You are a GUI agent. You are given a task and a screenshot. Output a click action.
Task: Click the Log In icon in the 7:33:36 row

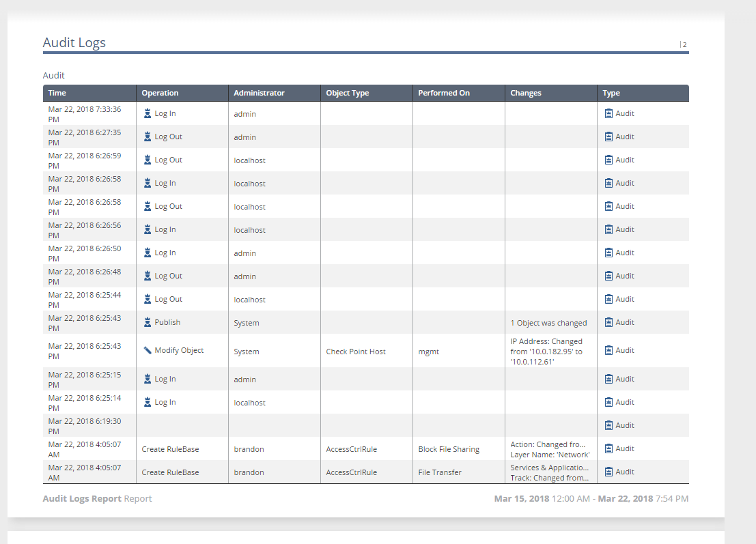point(148,113)
